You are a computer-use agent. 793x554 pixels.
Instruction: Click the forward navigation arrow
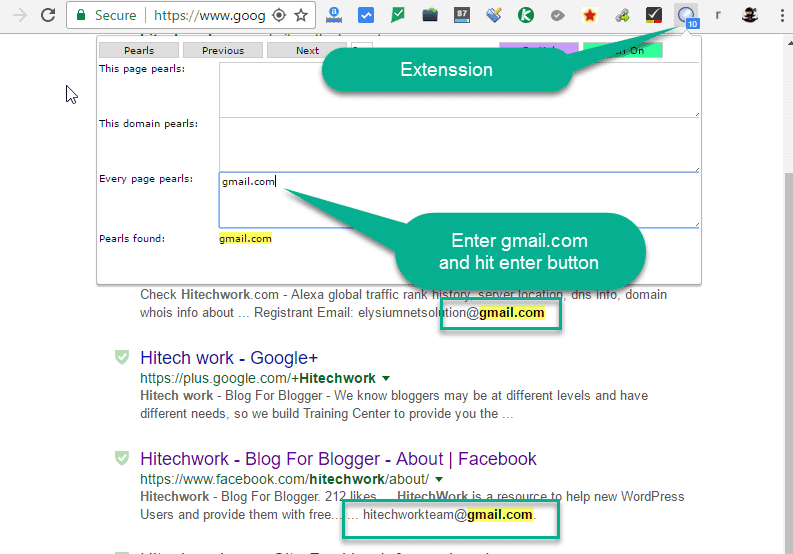pyautogui.click(x=20, y=15)
